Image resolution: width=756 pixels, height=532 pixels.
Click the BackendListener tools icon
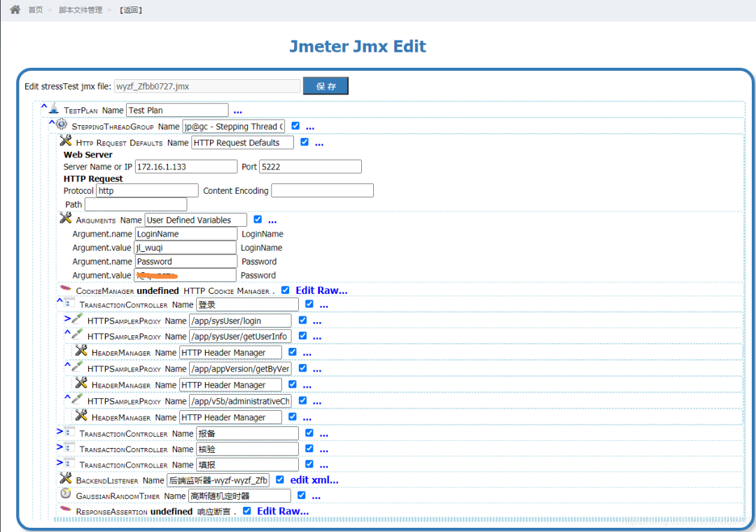click(x=66, y=478)
